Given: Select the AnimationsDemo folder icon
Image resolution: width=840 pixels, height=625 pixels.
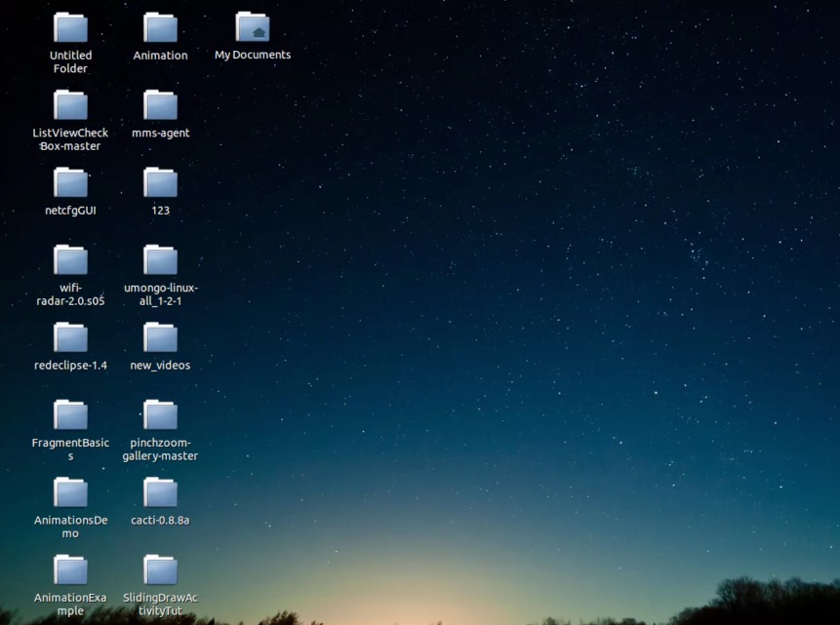Looking at the screenshot, I should (70, 492).
